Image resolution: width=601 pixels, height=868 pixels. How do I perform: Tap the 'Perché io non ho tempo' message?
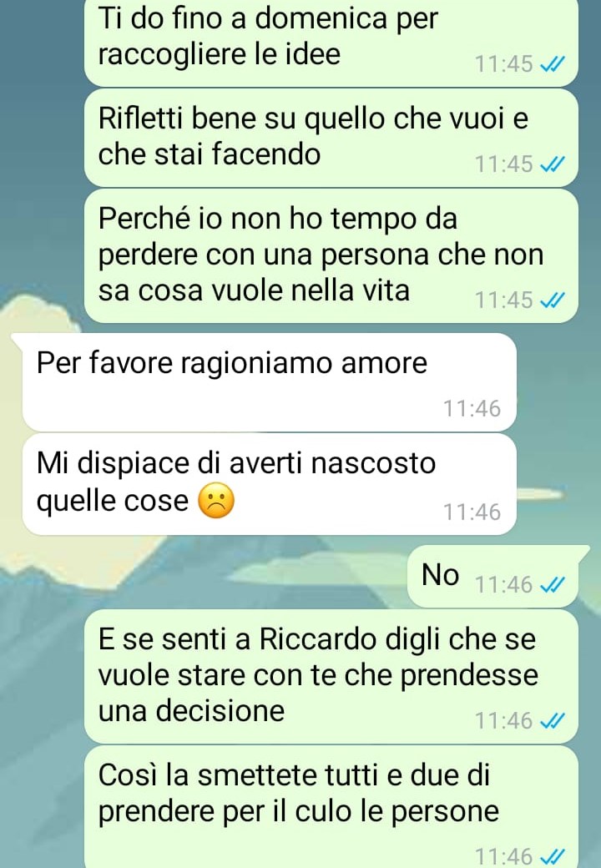(331, 255)
